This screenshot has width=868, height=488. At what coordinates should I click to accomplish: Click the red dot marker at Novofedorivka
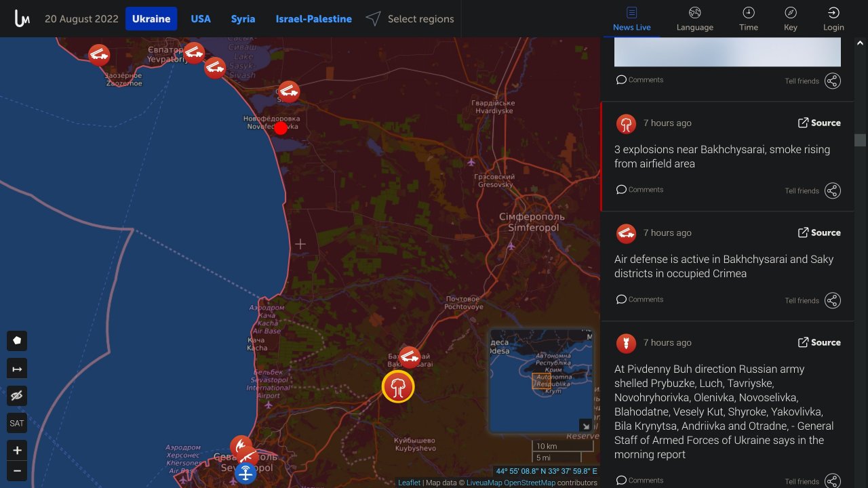tap(281, 128)
